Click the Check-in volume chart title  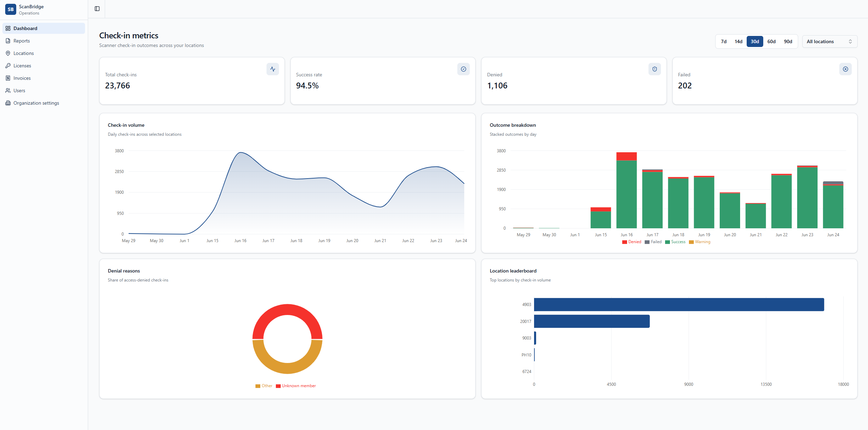click(126, 125)
